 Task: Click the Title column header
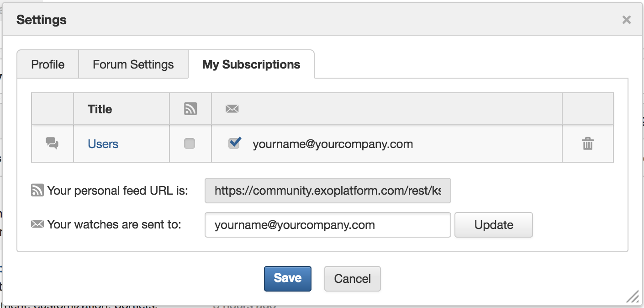(100, 109)
